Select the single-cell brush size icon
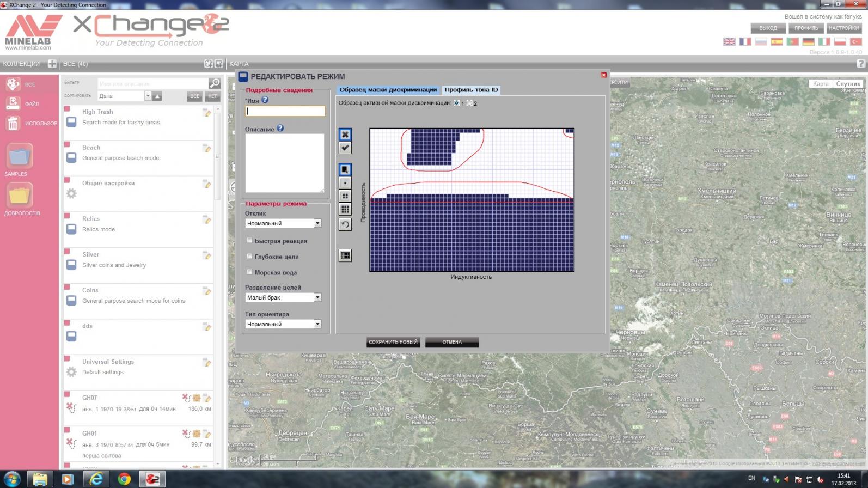The height and width of the screenshot is (488, 868). pyautogui.click(x=345, y=183)
